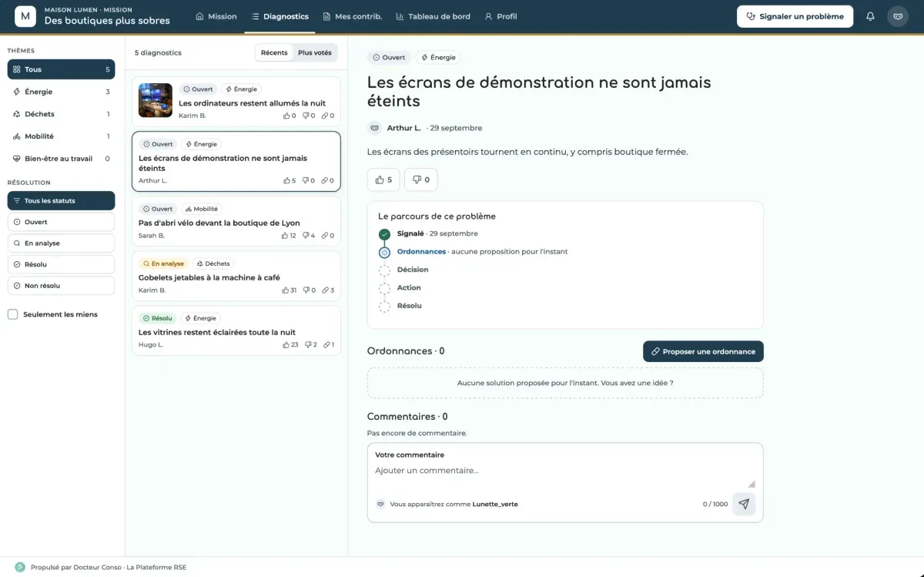924x577 pixels.
Task: Filter by En analyse status
Action: (61, 243)
